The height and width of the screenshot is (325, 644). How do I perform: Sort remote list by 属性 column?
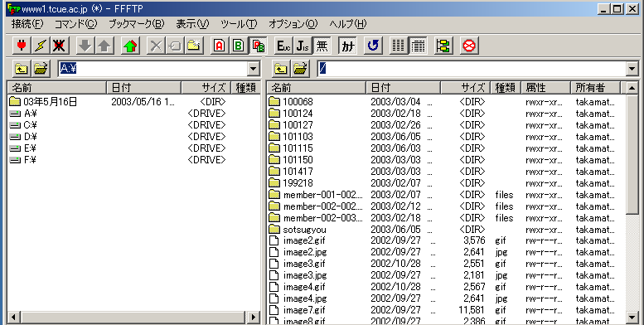[x=546, y=88]
